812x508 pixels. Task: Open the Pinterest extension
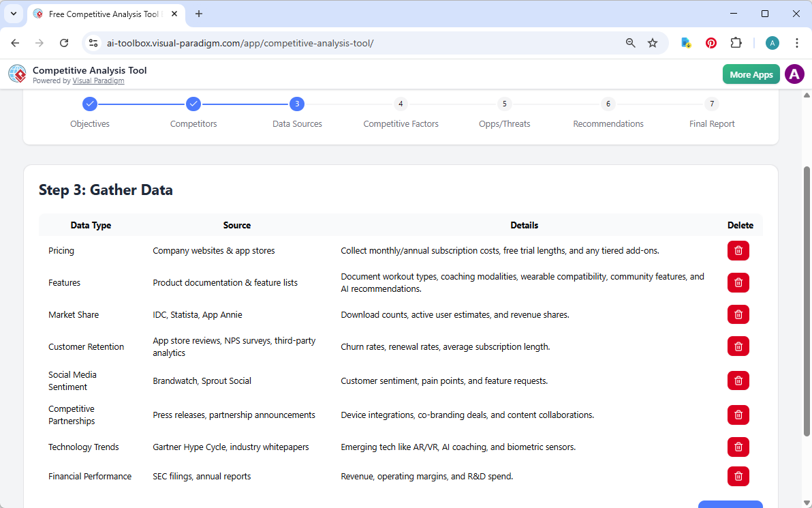pyautogui.click(x=710, y=42)
